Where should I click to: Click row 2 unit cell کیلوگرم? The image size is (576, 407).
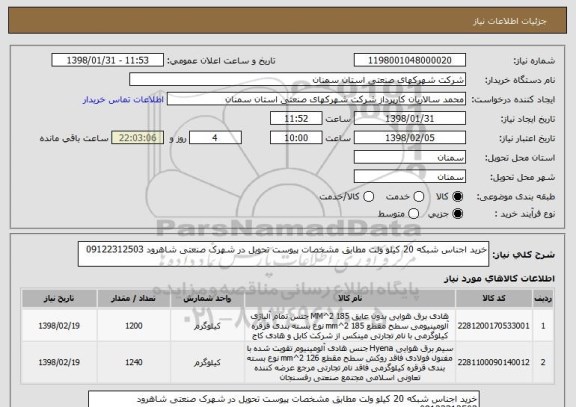click(x=207, y=363)
